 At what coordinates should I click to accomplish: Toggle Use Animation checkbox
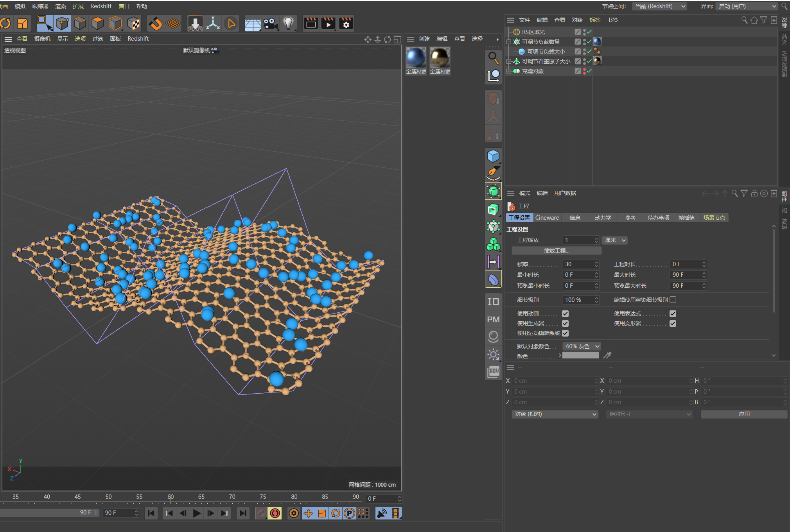pos(565,313)
